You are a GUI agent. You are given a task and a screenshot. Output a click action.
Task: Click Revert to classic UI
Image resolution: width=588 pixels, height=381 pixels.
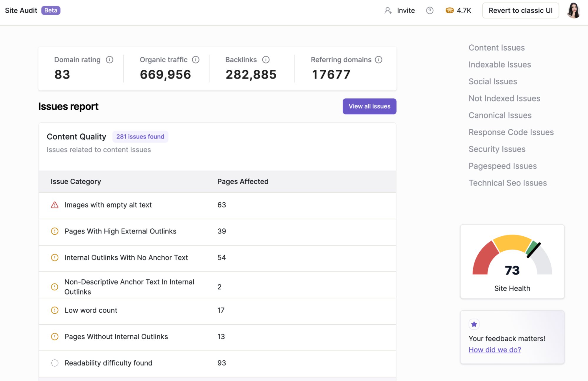point(520,10)
